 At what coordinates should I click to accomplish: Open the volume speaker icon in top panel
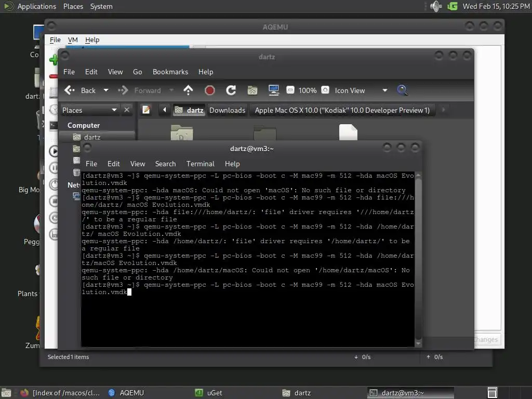tap(436, 6)
